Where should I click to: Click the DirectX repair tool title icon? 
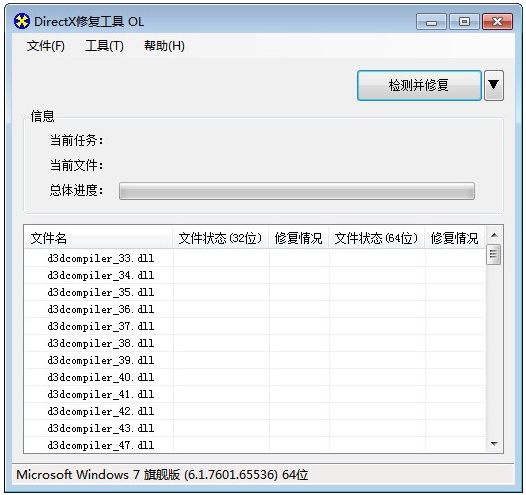pos(22,21)
